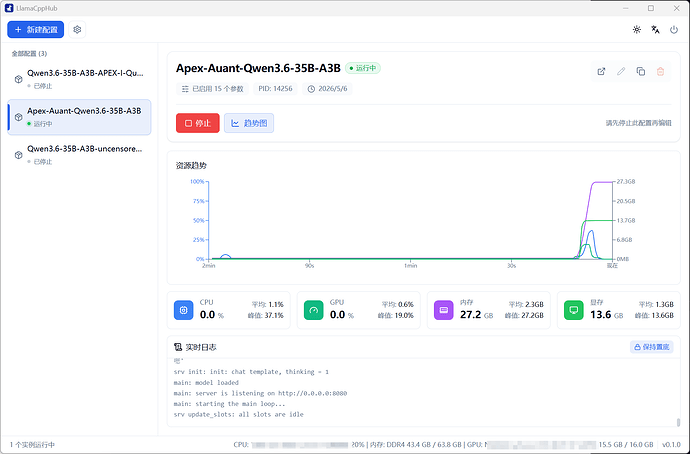
Task: Click log line 'main: model loaded'
Action: point(206,383)
